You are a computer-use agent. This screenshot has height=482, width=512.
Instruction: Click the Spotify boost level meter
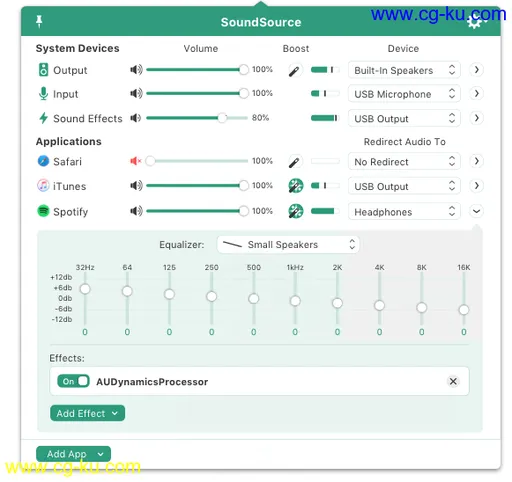point(325,211)
